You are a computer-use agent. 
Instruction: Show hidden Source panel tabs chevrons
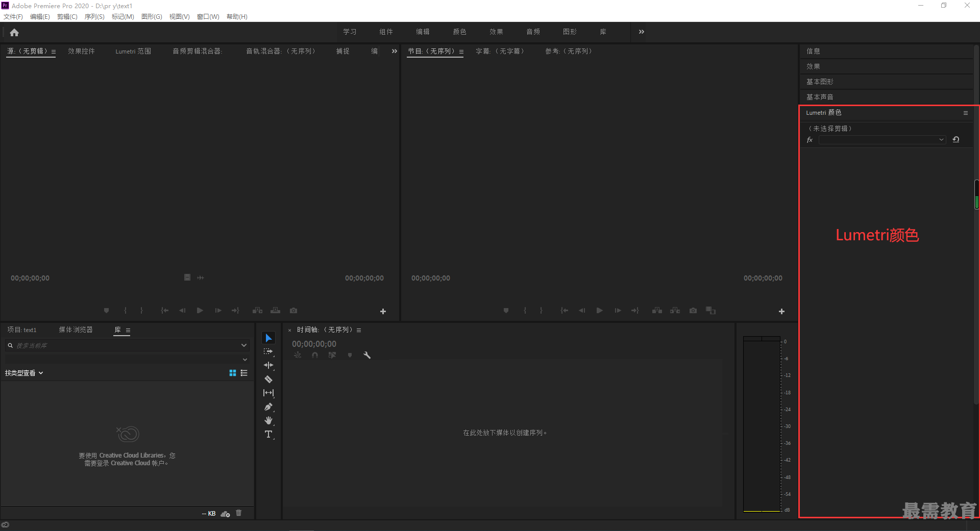[394, 51]
